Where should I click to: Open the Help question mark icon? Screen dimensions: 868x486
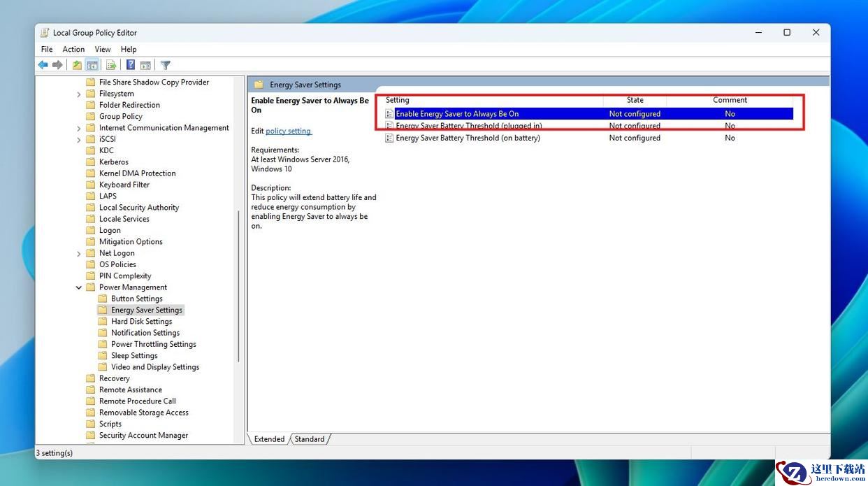pos(131,65)
